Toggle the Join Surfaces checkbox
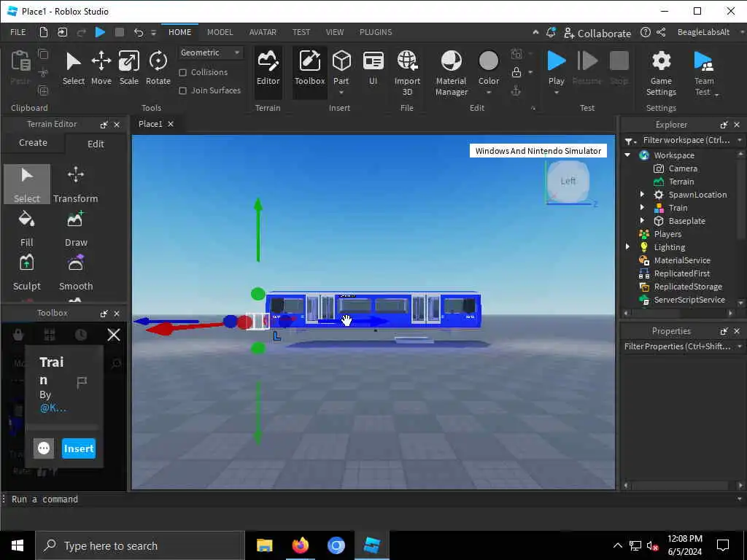 pyautogui.click(x=182, y=90)
